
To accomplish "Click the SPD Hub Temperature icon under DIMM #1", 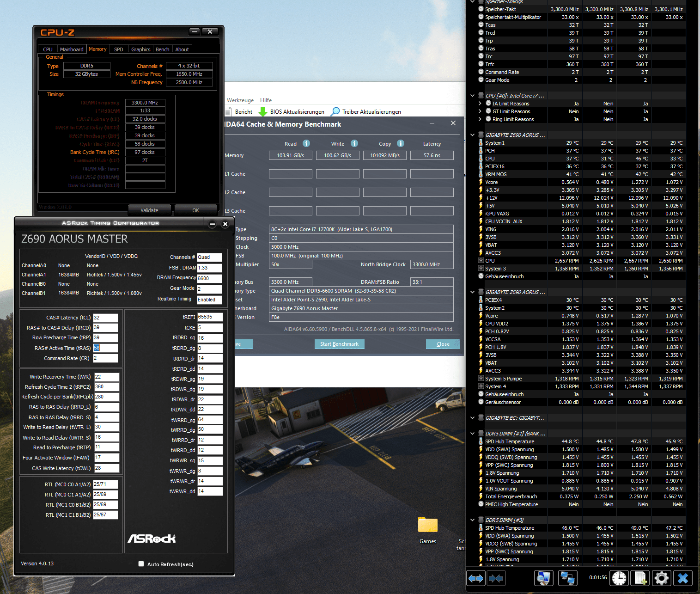I will tap(481, 441).
